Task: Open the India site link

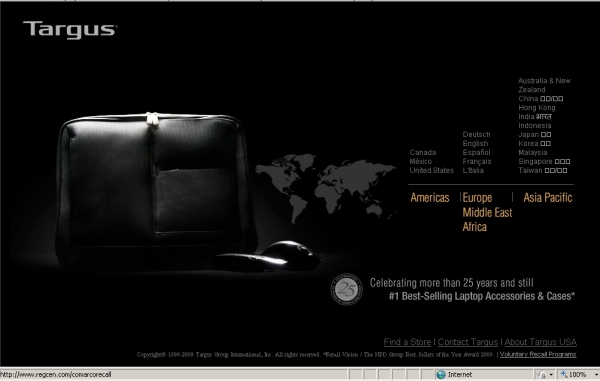Action: pos(535,116)
